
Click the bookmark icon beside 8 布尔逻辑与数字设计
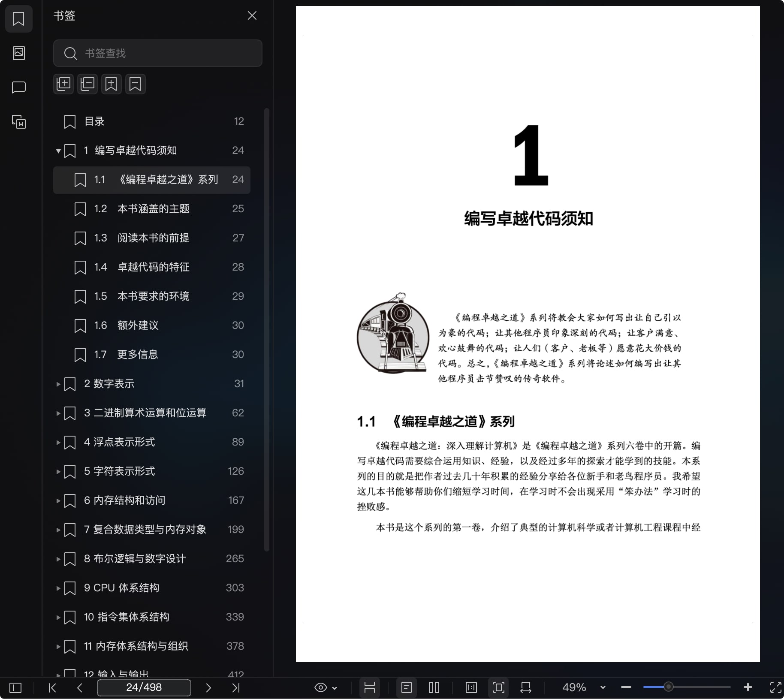point(70,559)
